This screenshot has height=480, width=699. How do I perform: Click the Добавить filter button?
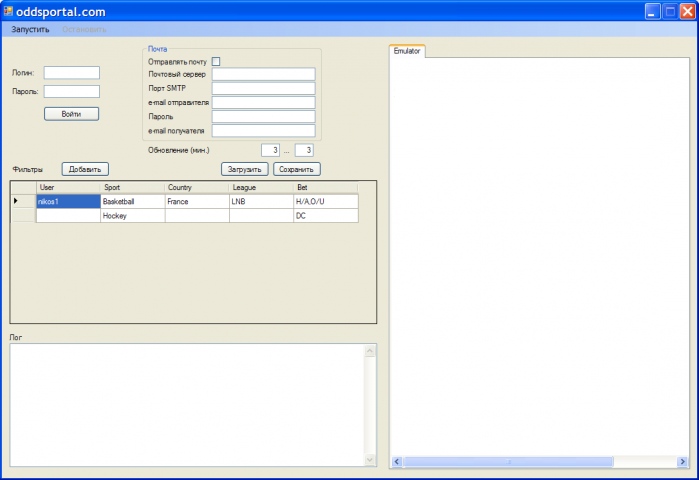85,169
